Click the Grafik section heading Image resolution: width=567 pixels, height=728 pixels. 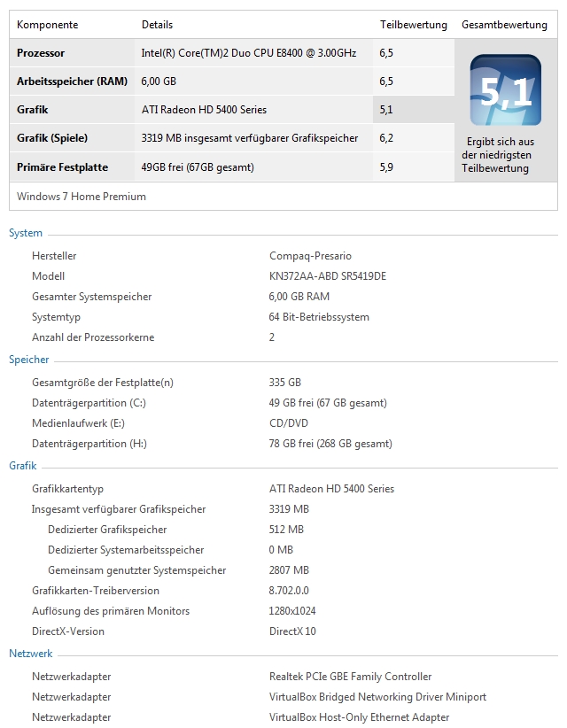[23, 466]
